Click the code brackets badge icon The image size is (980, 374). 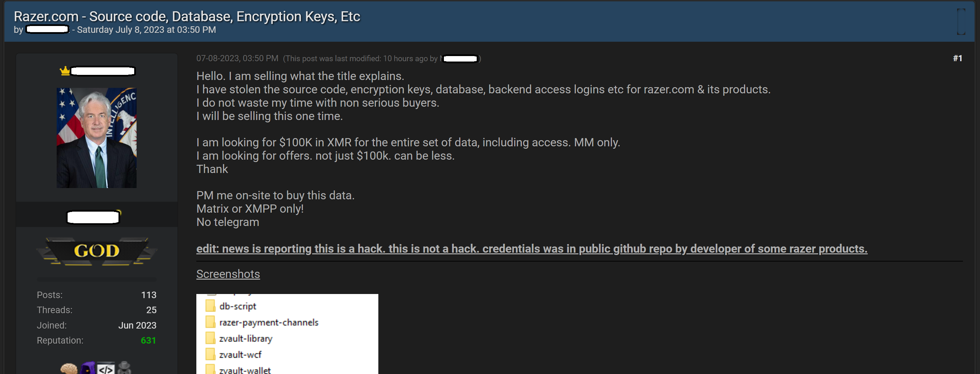106,369
